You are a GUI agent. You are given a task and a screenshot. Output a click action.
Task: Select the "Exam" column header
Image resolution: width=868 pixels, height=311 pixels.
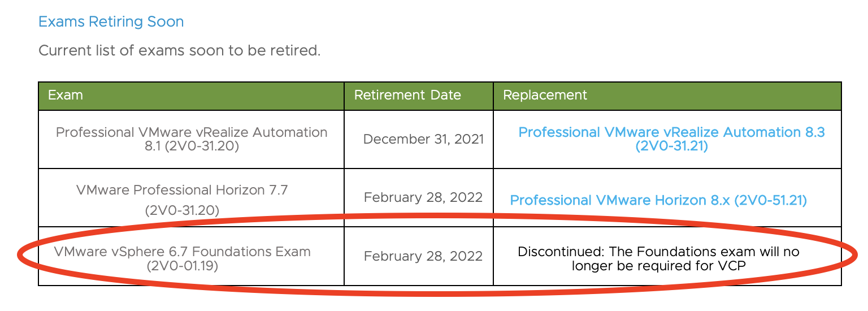tap(66, 95)
